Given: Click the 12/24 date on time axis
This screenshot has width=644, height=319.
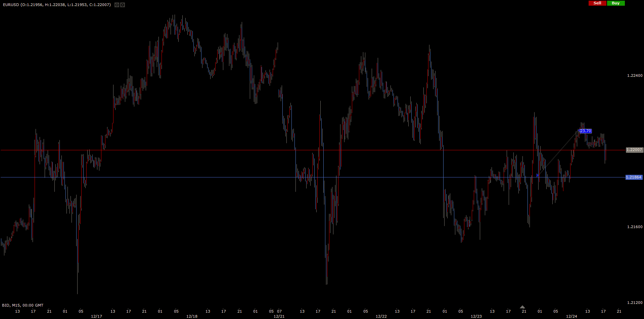Looking at the screenshot, I should pyautogui.click(x=571, y=316).
